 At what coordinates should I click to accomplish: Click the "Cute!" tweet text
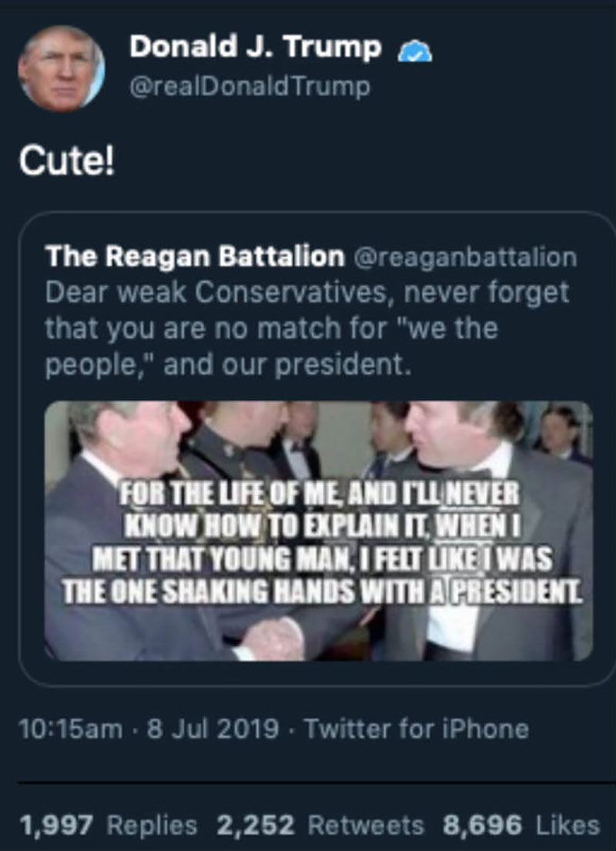pyautogui.click(x=67, y=161)
